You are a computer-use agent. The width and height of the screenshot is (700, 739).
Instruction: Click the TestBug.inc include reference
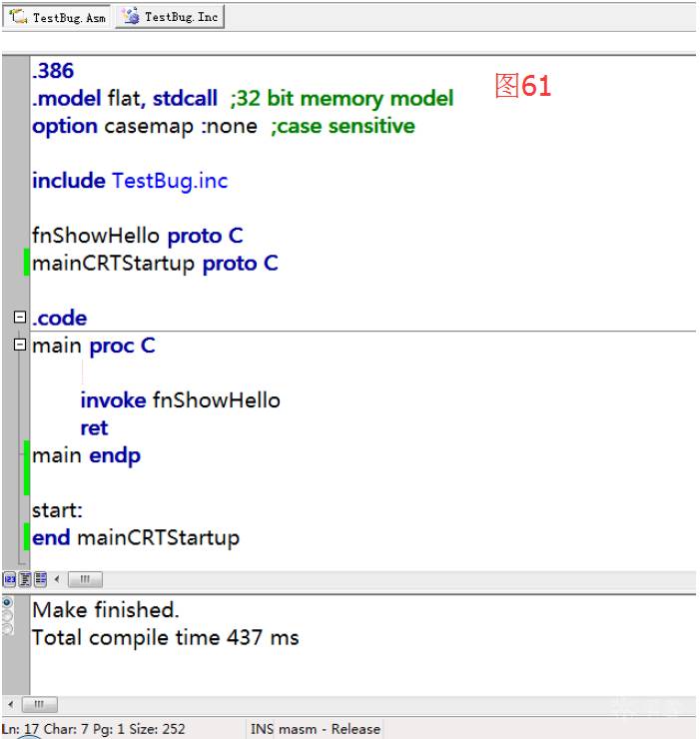[x=170, y=181]
